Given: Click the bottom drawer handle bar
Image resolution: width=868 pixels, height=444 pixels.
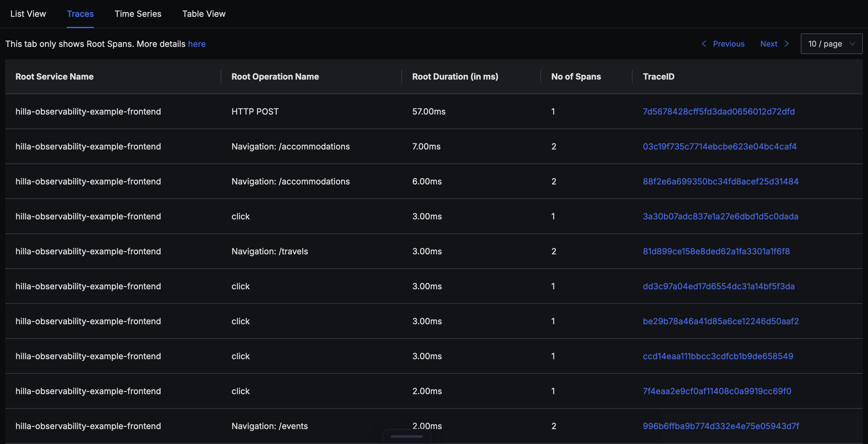Looking at the screenshot, I should [x=407, y=436].
